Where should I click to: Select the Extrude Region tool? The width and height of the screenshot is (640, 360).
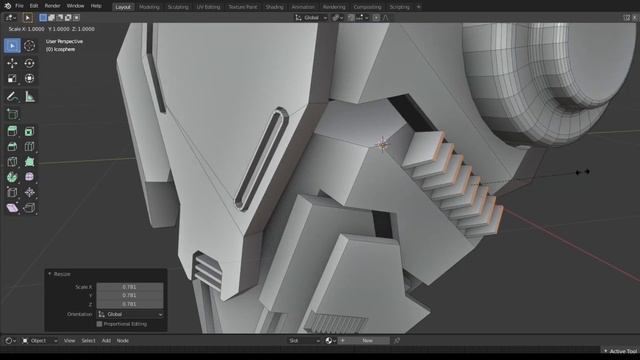click(x=12, y=131)
